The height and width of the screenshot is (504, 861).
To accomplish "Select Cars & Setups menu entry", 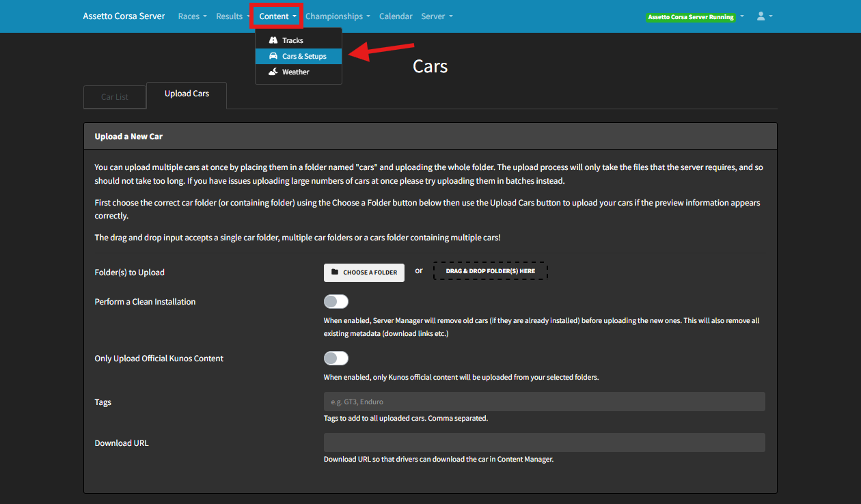I will point(299,56).
